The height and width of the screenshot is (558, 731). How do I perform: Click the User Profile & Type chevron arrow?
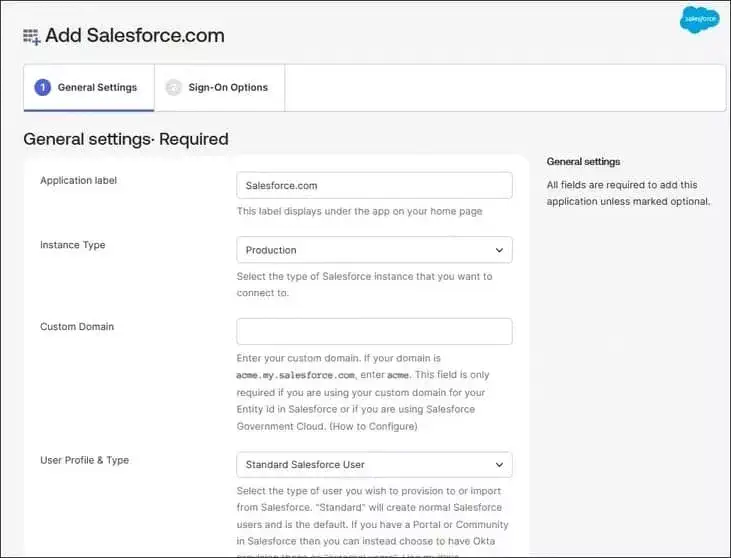pos(499,465)
